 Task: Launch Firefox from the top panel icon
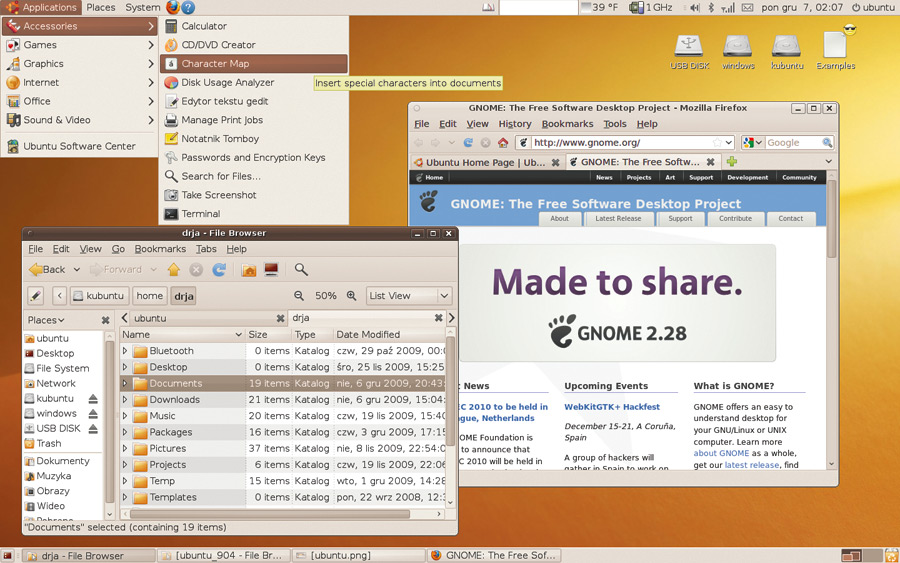point(172,7)
